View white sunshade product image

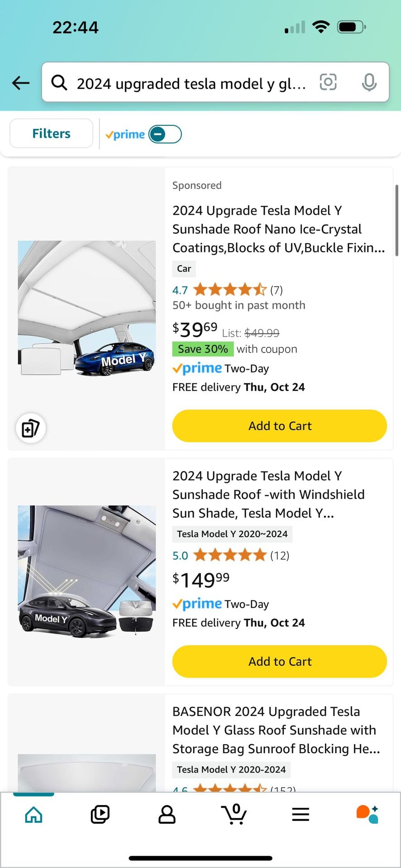(x=86, y=308)
